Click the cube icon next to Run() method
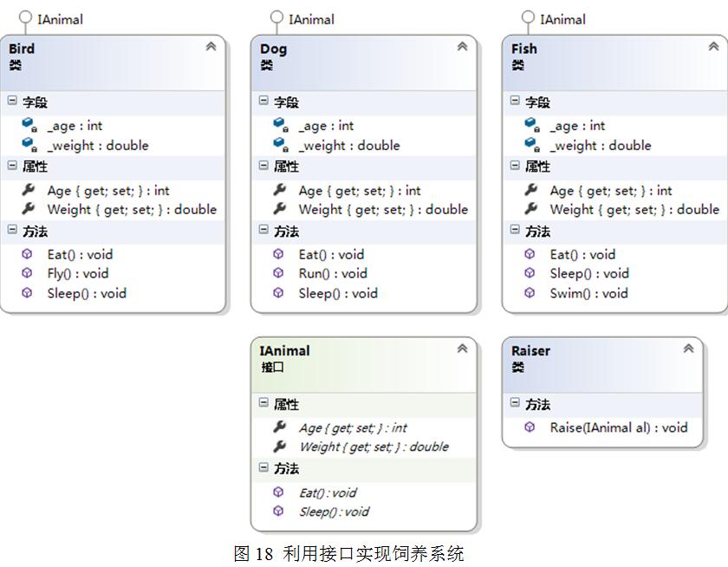728x567 pixels. tap(278, 273)
